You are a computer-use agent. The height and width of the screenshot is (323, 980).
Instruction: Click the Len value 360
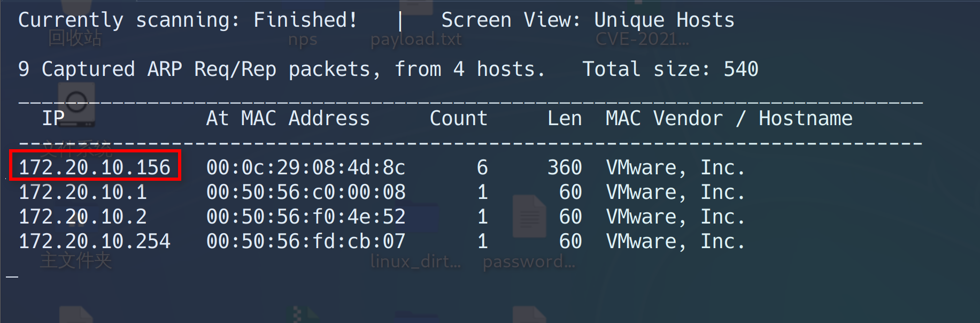(565, 167)
